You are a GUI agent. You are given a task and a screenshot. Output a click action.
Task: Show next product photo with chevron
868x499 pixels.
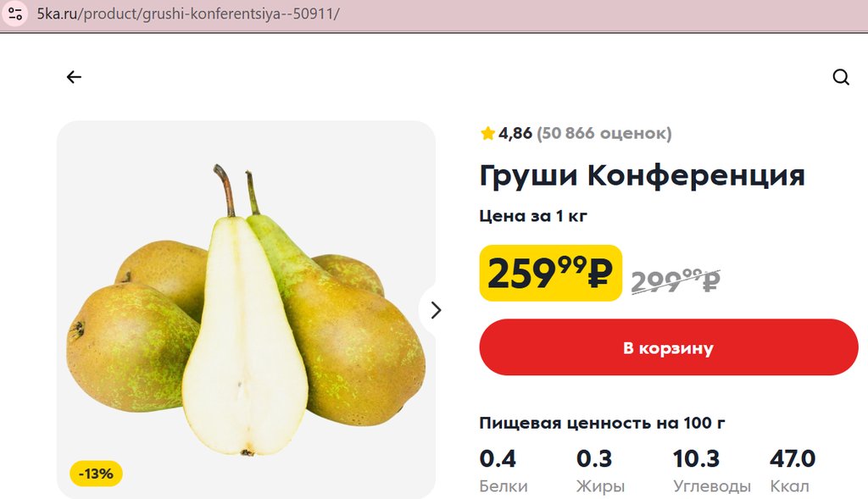(435, 310)
